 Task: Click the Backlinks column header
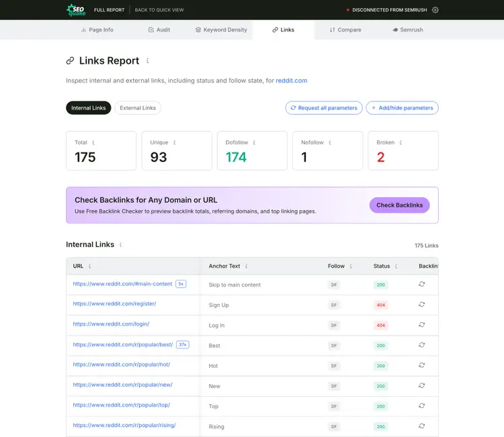[x=429, y=266]
